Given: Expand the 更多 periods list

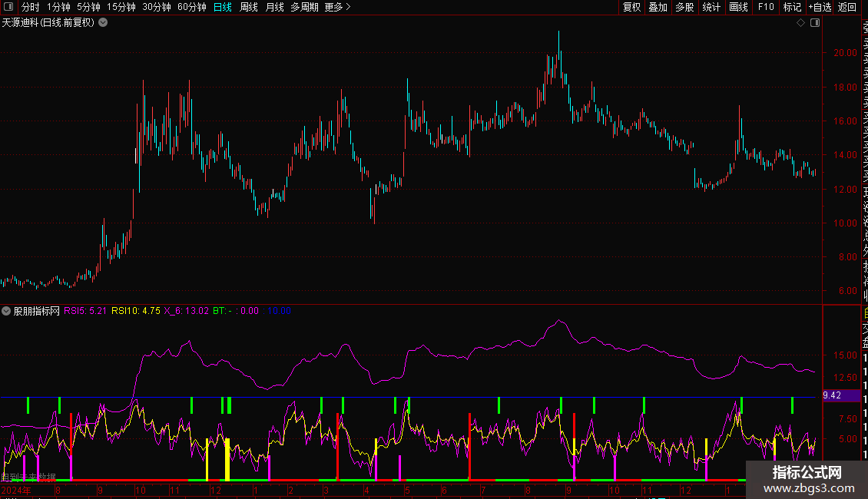Looking at the screenshot, I should tap(337, 7).
